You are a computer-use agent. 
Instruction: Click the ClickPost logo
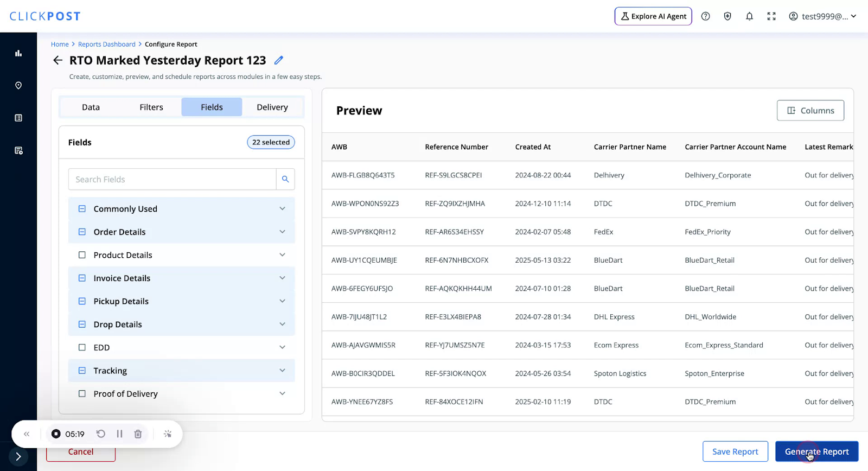tap(45, 16)
